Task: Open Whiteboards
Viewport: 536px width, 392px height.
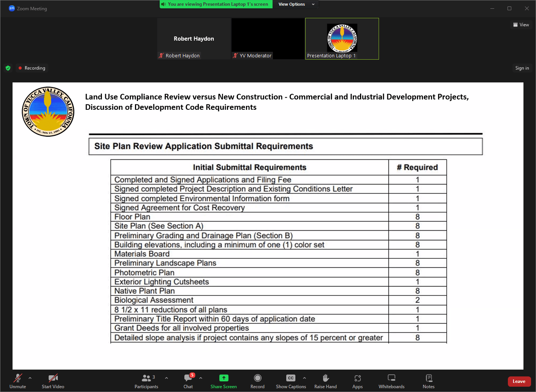Action: [x=392, y=381]
